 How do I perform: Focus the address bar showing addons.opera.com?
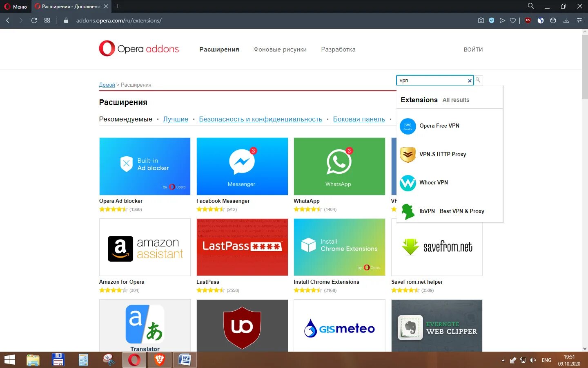click(119, 20)
